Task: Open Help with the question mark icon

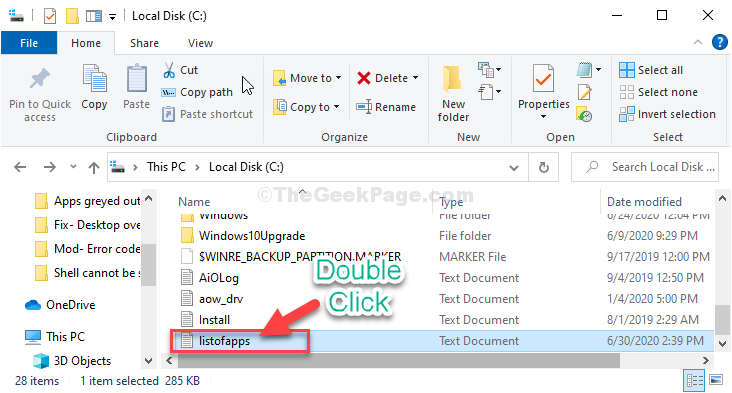Action: pos(719,42)
